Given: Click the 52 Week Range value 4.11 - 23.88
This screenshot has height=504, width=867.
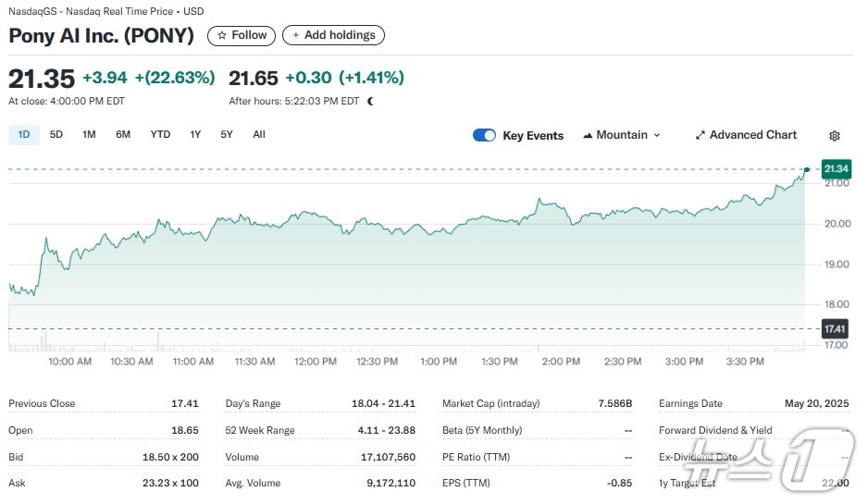Looking at the screenshot, I should pos(386,431).
